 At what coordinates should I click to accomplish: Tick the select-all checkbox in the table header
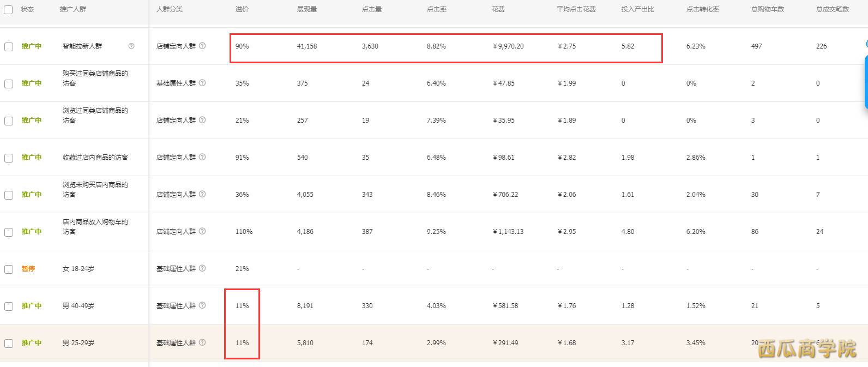coord(8,9)
